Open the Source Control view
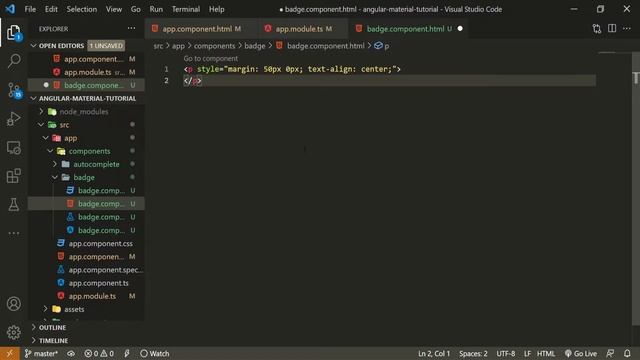 pyautogui.click(x=13, y=90)
